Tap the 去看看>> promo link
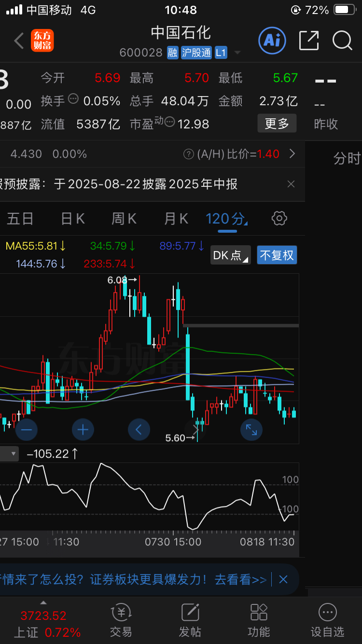362x644 pixels. pyautogui.click(x=240, y=579)
